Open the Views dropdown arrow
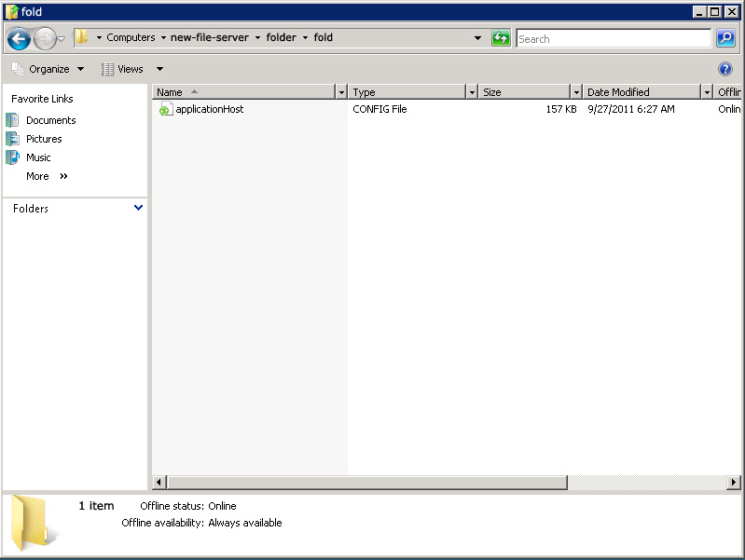 pyautogui.click(x=160, y=69)
